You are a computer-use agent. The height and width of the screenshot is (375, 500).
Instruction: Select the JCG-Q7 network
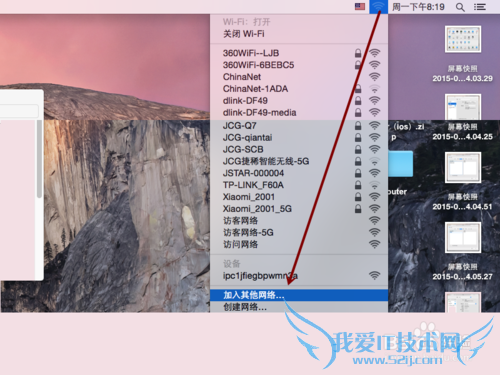(x=299, y=126)
